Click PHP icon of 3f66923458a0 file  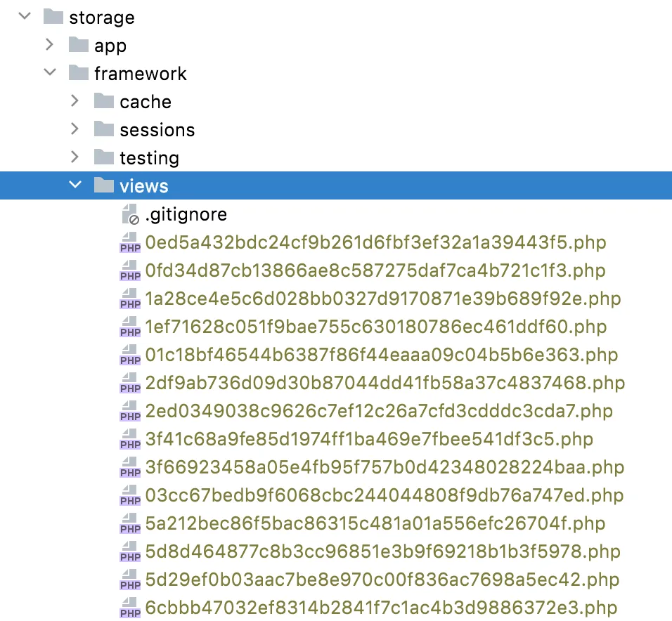(x=129, y=467)
